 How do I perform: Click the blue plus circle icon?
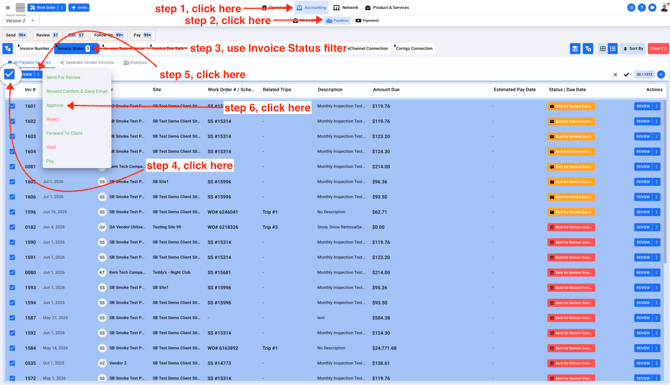point(661,75)
